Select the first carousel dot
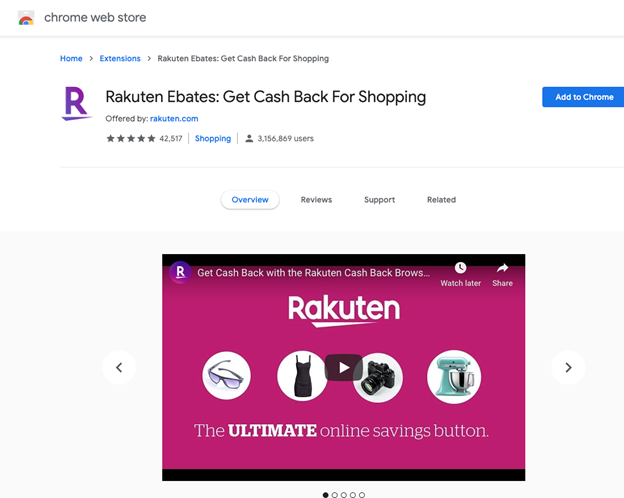This screenshot has height=498, width=624. tap(326, 495)
